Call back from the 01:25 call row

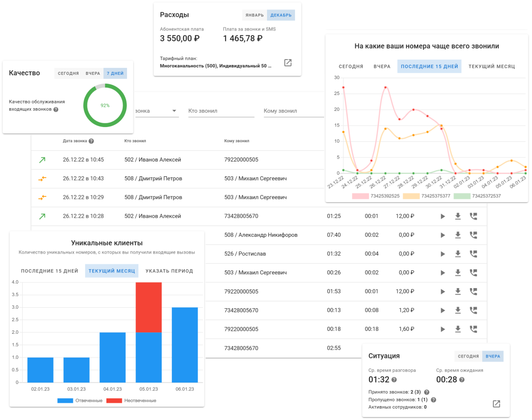(473, 216)
